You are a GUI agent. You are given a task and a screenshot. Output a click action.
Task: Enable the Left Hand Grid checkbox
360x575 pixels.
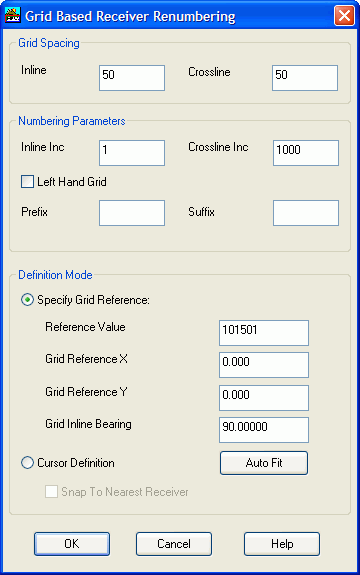pyautogui.click(x=27, y=182)
